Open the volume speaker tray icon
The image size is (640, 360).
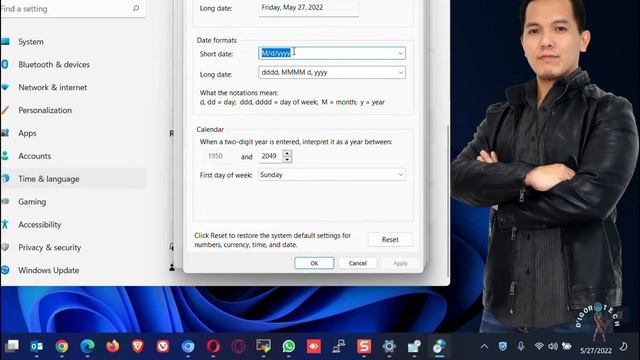coord(553,346)
